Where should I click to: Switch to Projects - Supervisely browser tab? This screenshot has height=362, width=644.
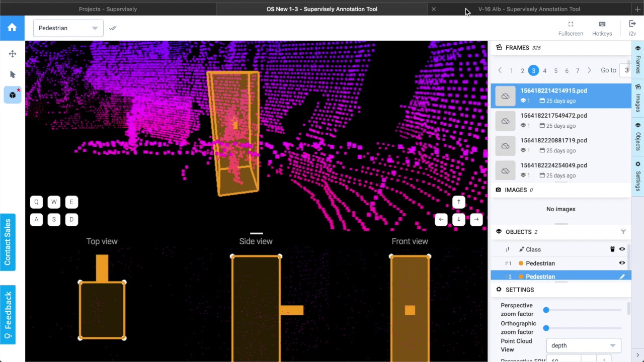coord(108,9)
